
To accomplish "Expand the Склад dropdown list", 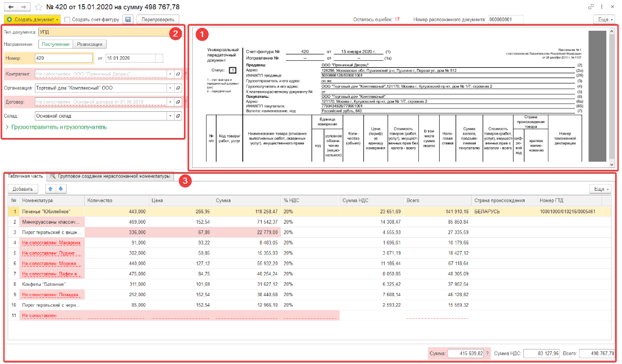I will (169, 115).
